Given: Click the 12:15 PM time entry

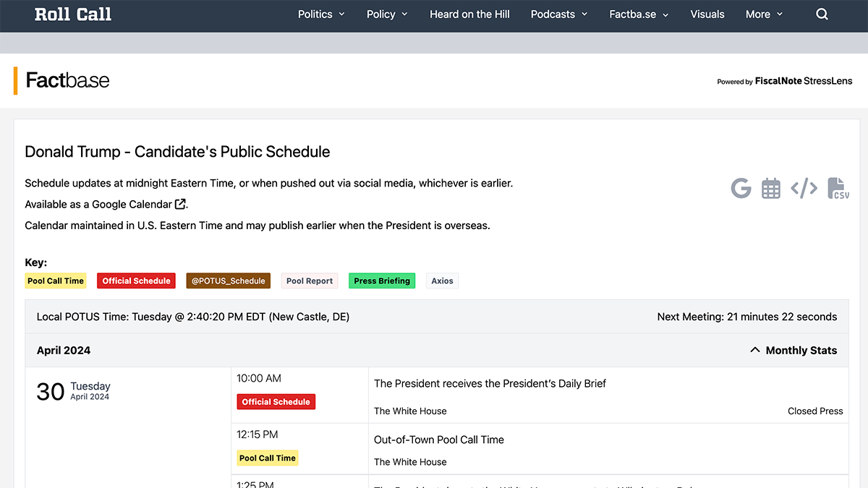Looking at the screenshot, I should (258, 435).
